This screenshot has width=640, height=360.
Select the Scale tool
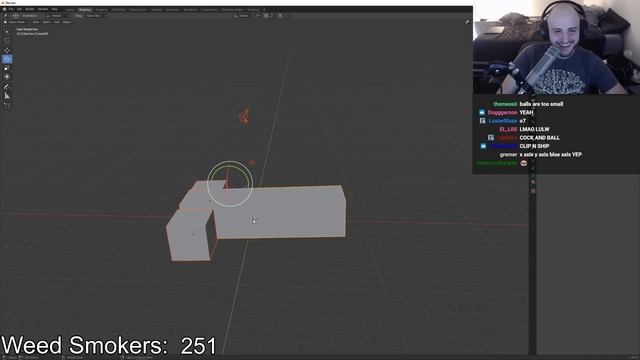[x=7, y=68]
